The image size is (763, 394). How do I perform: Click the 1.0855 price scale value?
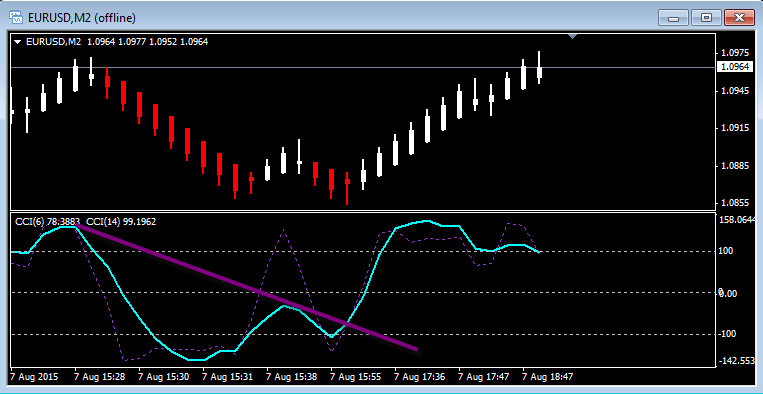click(735, 203)
